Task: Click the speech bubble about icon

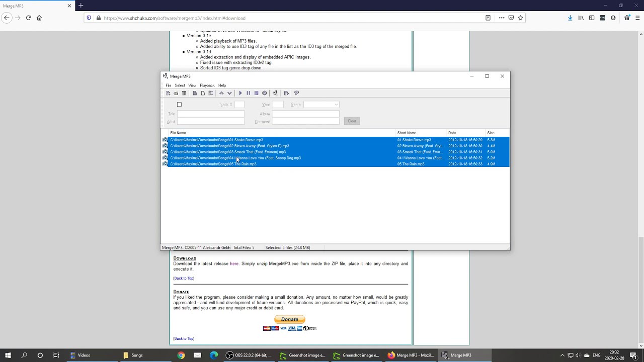Action: click(296, 93)
